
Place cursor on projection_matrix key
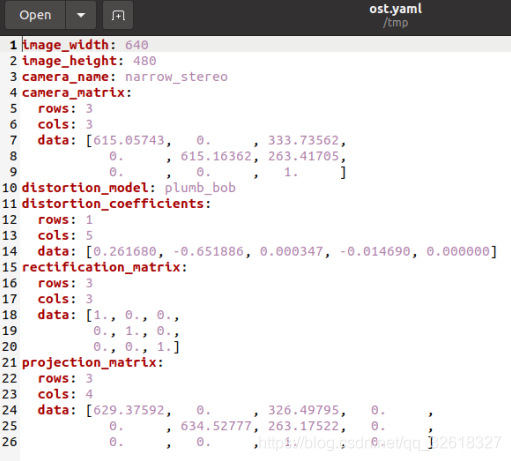pos(89,363)
